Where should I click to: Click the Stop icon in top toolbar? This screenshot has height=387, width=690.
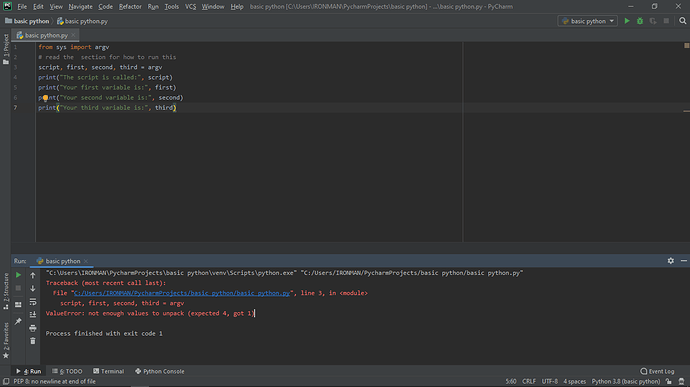click(x=666, y=21)
